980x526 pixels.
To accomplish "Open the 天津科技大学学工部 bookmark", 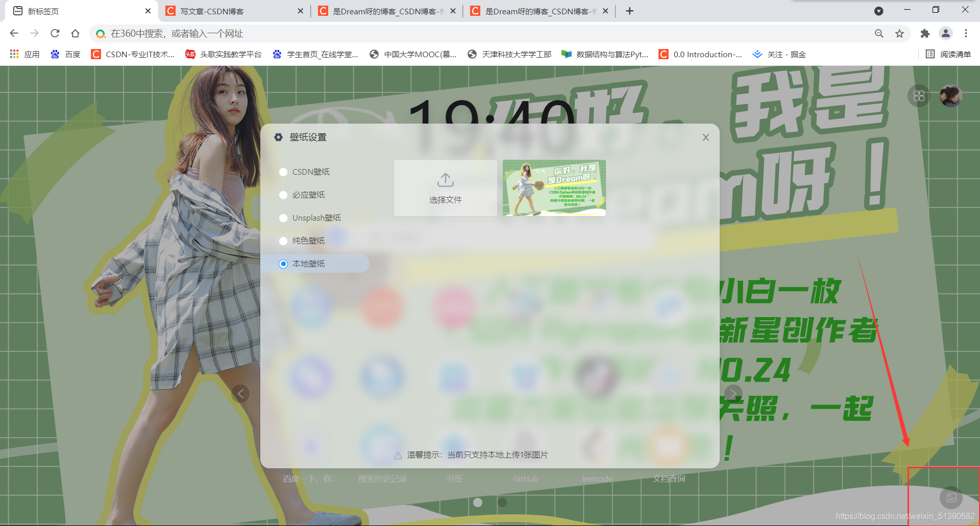I will (509, 54).
